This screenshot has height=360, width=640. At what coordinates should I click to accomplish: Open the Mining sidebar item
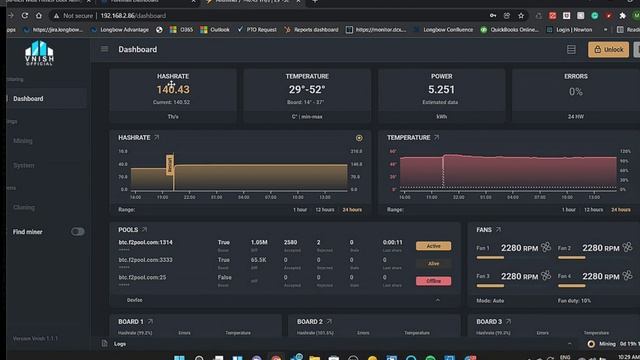coord(23,141)
